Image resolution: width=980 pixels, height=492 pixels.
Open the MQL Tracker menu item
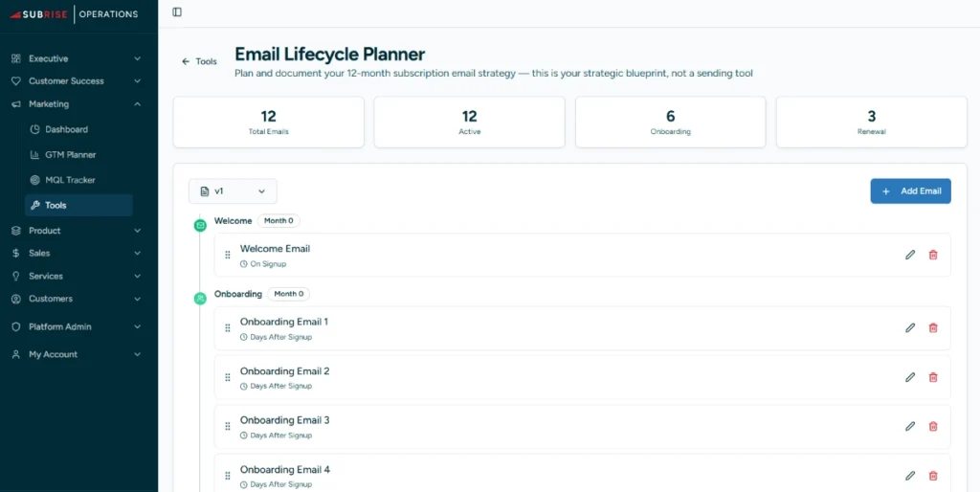click(x=78, y=180)
